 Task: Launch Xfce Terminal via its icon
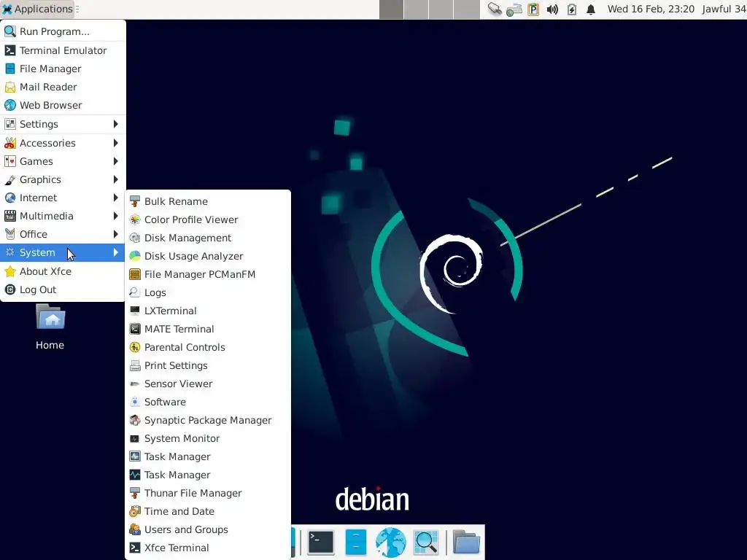pyautogui.click(x=135, y=548)
